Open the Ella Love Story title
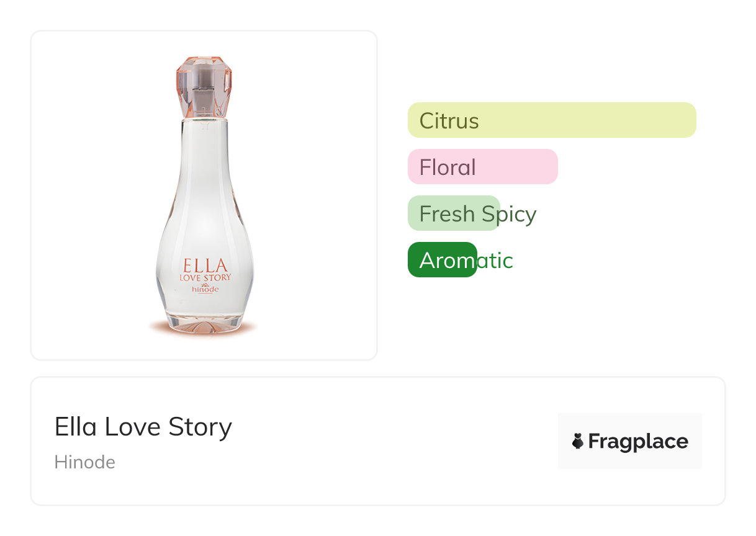Screen dimensions: 756x536 [143, 427]
